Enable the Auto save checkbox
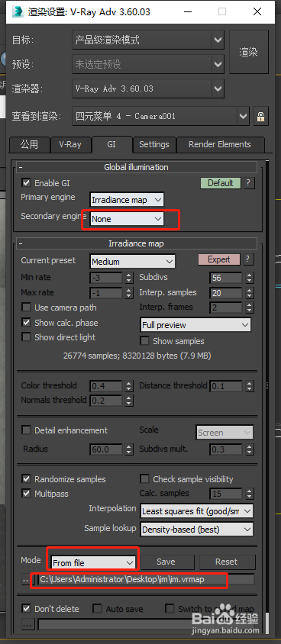The image size is (281, 644). (x=98, y=609)
